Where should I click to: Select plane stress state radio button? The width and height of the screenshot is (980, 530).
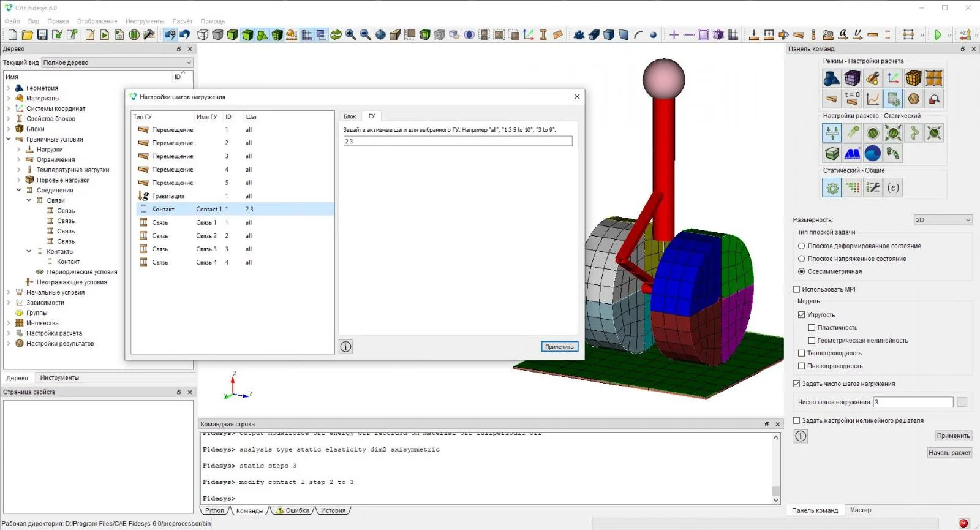tap(801, 259)
